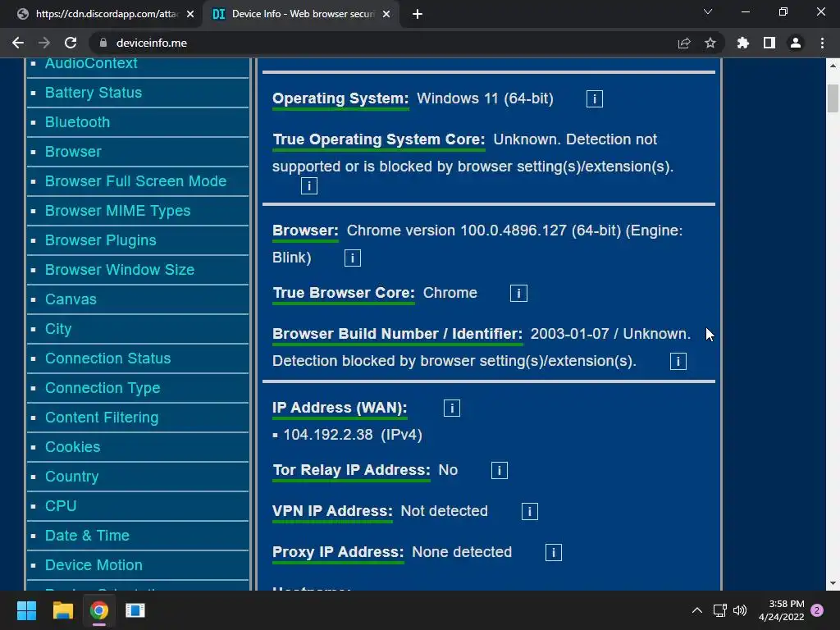The height and width of the screenshot is (630, 840).
Task: Click the lock icon in address bar
Action: 104,43
